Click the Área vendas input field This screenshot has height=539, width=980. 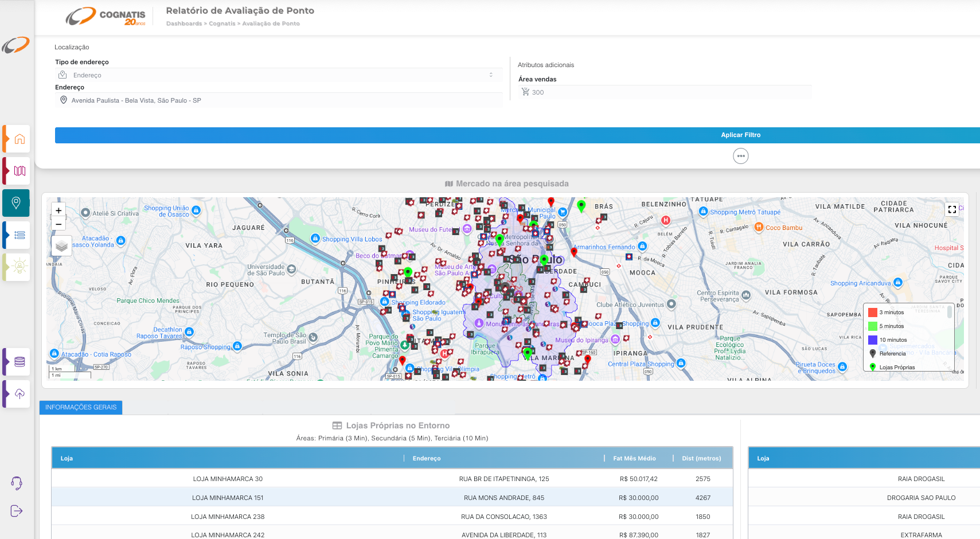pyautogui.click(x=665, y=92)
